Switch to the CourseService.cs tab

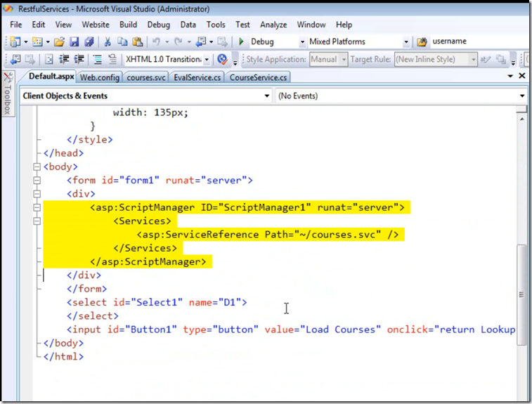coord(258,77)
